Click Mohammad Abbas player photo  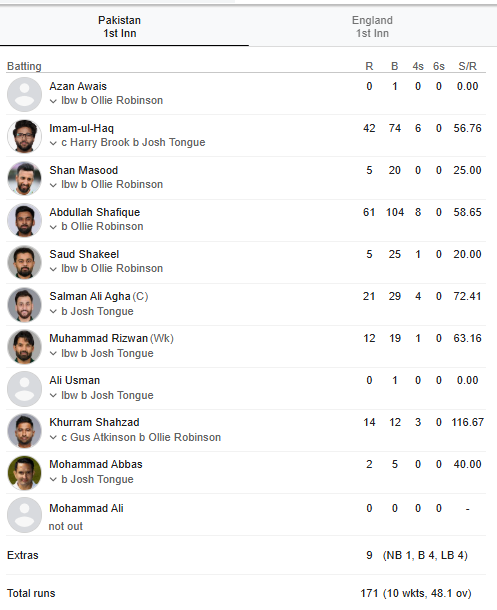(24, 473)
